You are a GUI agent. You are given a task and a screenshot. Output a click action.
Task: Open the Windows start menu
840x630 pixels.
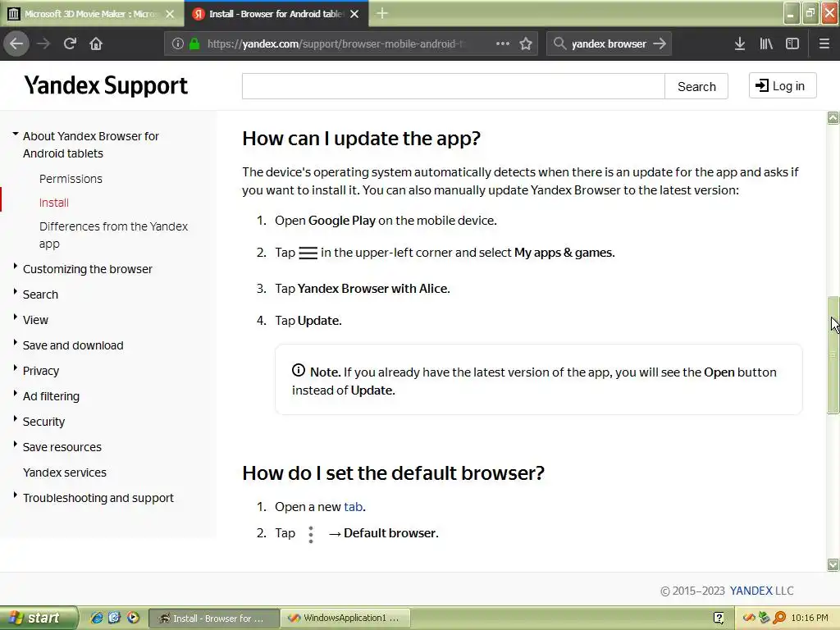point(39,618)
